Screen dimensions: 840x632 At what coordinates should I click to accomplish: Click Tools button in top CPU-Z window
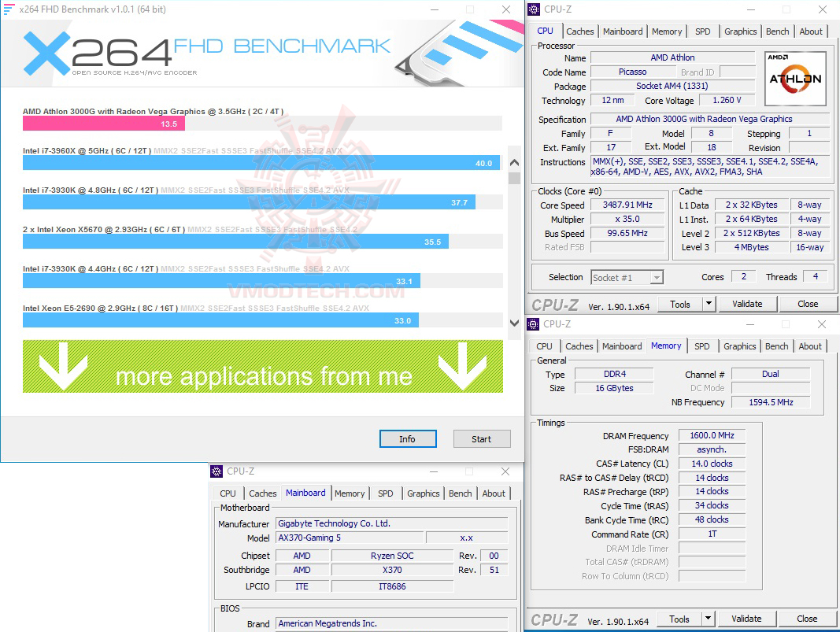pos(680,304)
